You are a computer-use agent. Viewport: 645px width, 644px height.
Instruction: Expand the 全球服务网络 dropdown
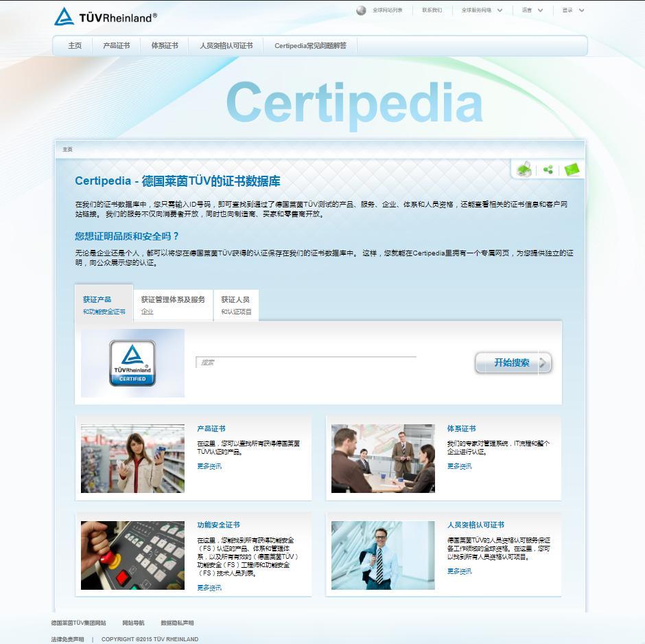coord(482,10)
